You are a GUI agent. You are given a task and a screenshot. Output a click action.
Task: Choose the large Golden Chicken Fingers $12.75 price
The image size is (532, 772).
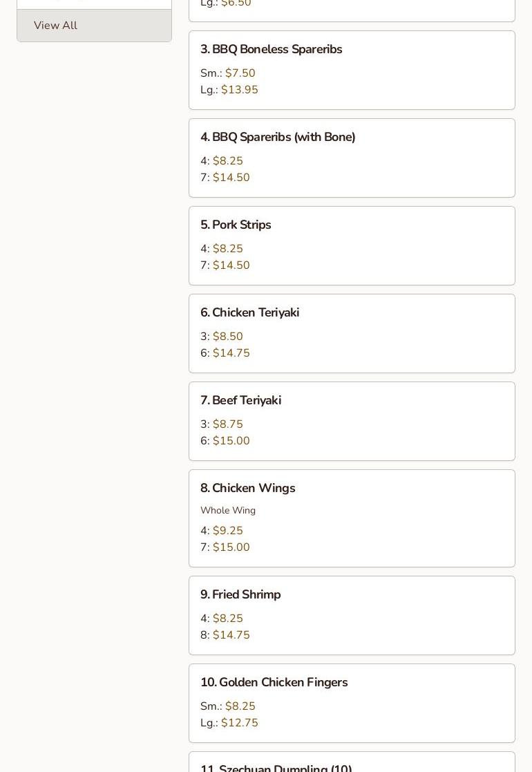point(239,723)
